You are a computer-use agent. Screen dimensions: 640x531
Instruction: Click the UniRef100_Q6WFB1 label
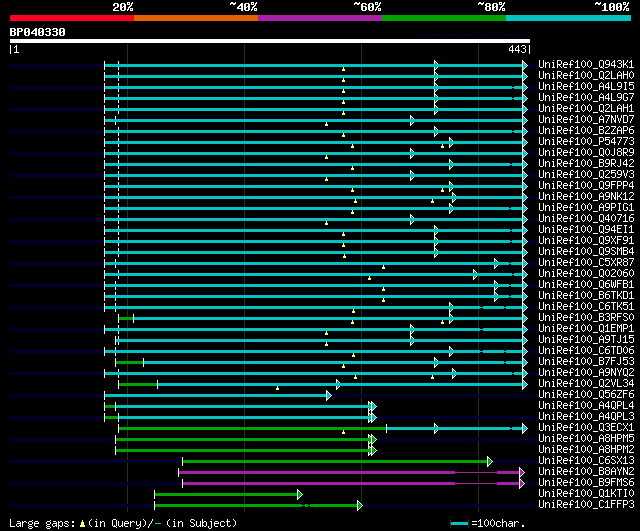[x=586, y=285]
